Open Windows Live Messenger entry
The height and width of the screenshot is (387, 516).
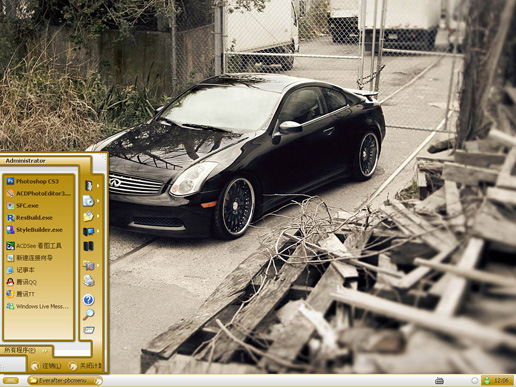38,306
